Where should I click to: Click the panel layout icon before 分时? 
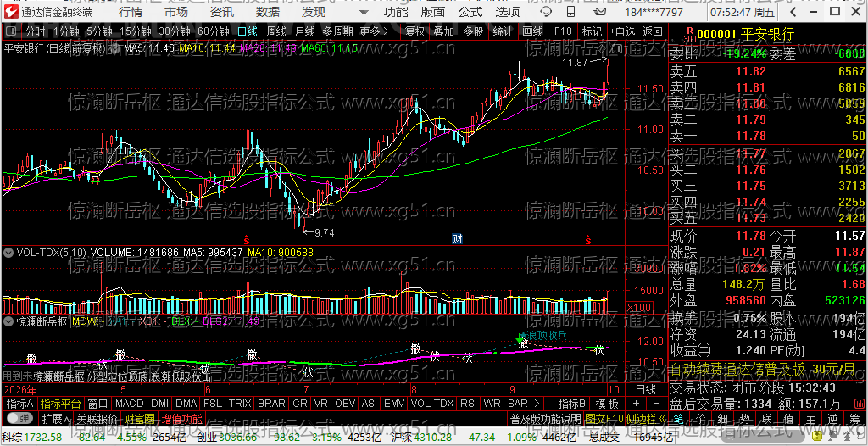[x=12, y=31]
